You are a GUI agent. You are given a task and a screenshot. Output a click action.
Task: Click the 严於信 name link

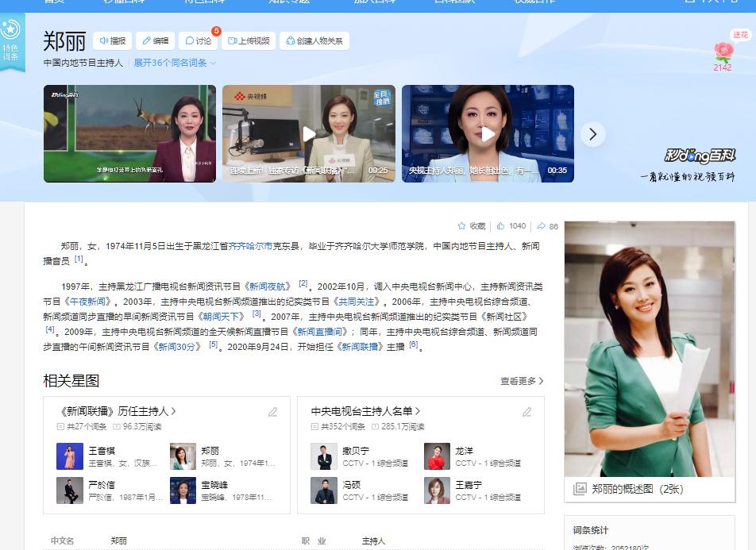(x=102, y=485)
